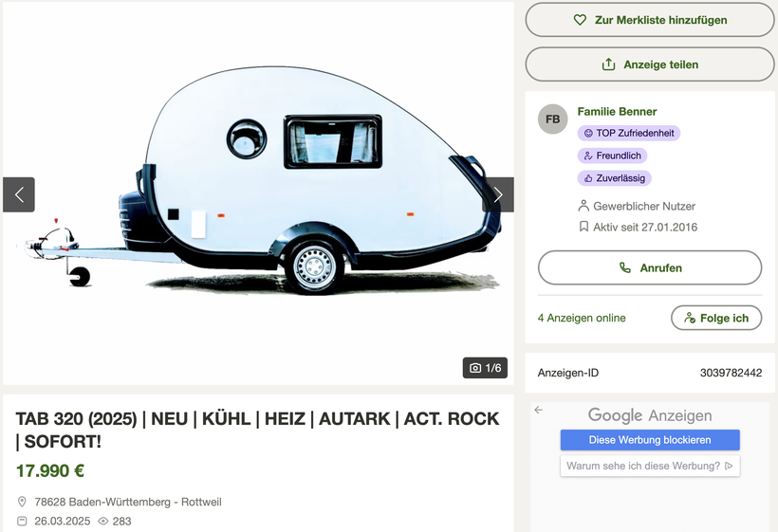Open the 4 Anzeigen online link
The height and width of the screenshot is (532, 778).
pos(582,318)
